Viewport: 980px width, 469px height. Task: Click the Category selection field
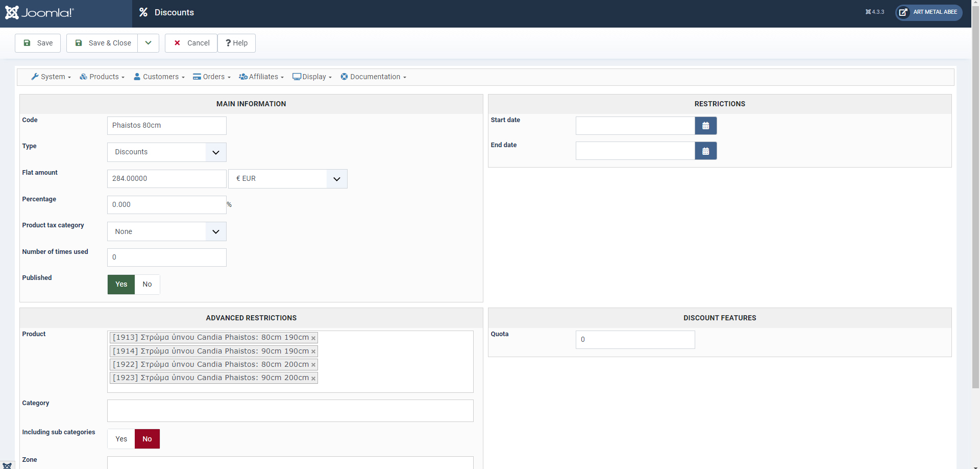[290, 411]
